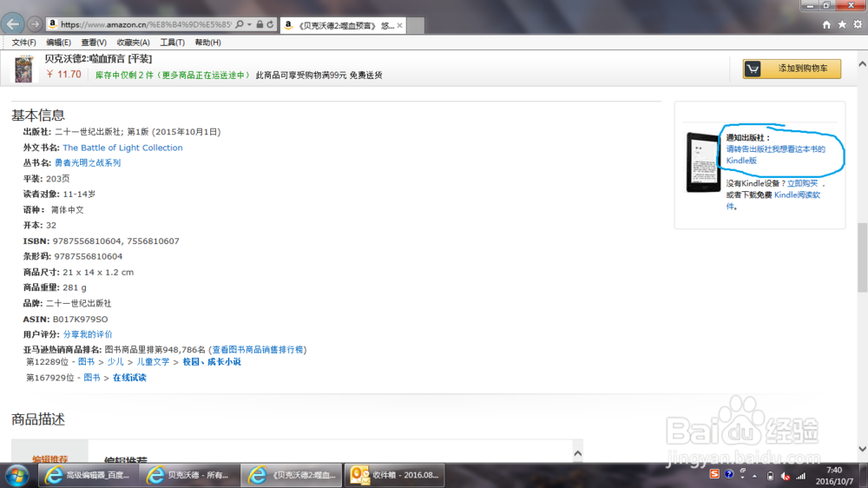Go to browser home page icon
Image resolution: width=868 pixels, height=488 pixels.
826,24
